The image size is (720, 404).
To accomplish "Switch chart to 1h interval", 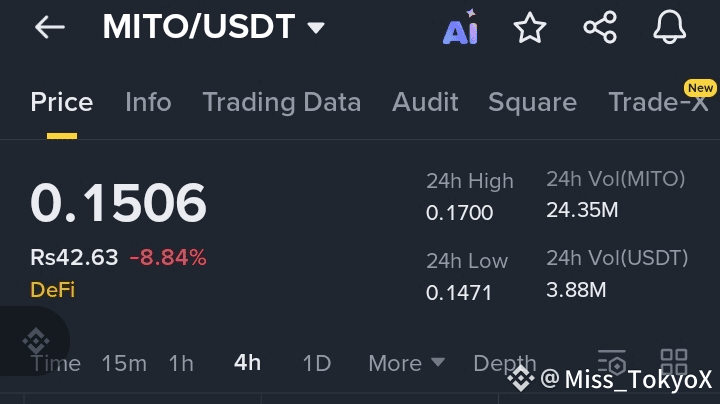I will pyautogui.click(x=181, y=363).
